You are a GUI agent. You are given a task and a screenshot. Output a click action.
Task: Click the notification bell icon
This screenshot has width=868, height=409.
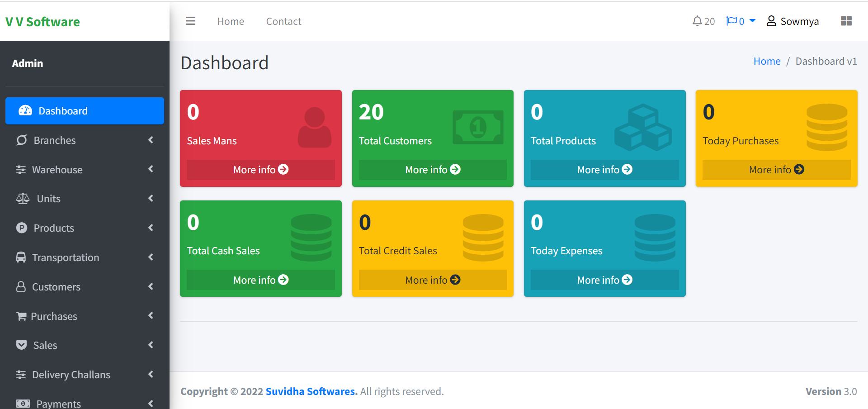click(x=697, y=21)
